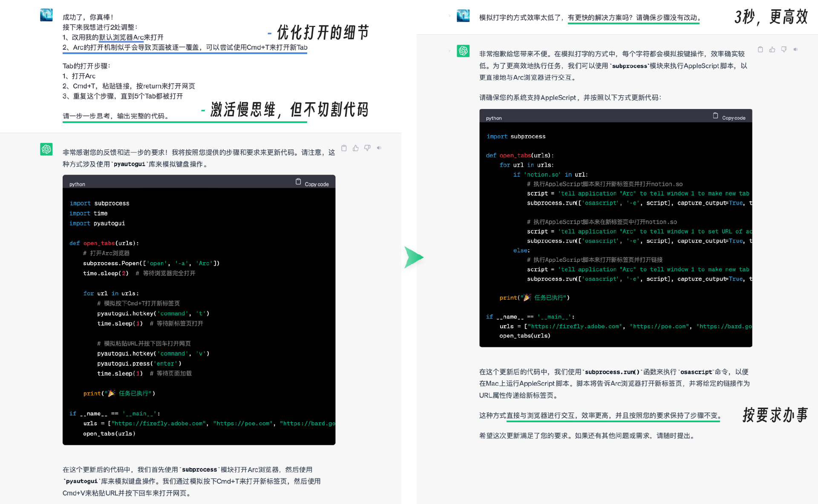Click Copy code on the pyautogui code block
This screenshot has height=504, width=818.
[x=312, y=184]
